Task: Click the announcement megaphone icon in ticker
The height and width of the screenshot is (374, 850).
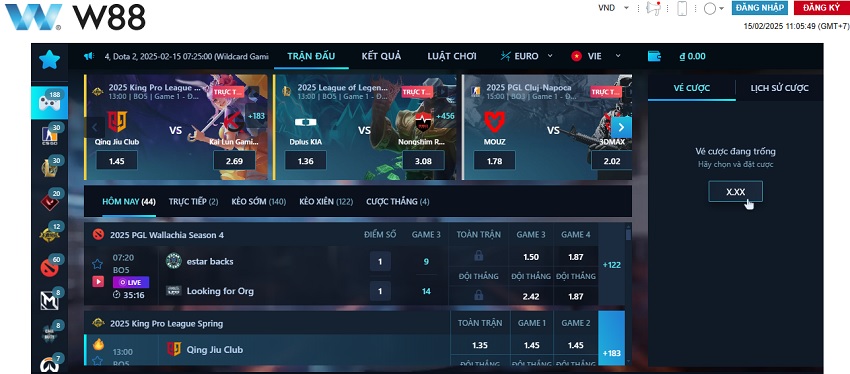Action: [89, 56]
